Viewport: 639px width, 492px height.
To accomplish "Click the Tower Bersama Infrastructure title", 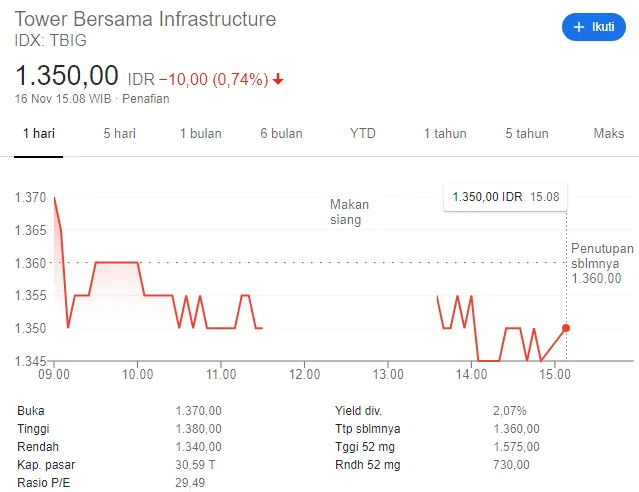I will [146, 19].
